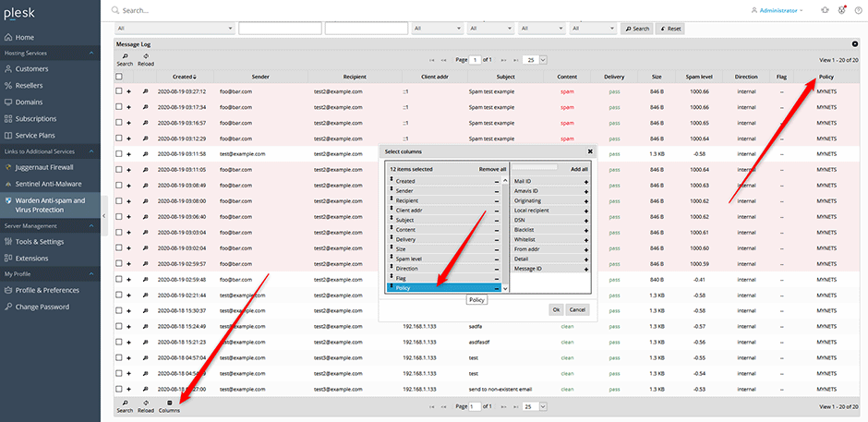Click top toolbar Search icon of Message Log
The width and height of the screenshot is (868, 422).
tap(125, 60)
